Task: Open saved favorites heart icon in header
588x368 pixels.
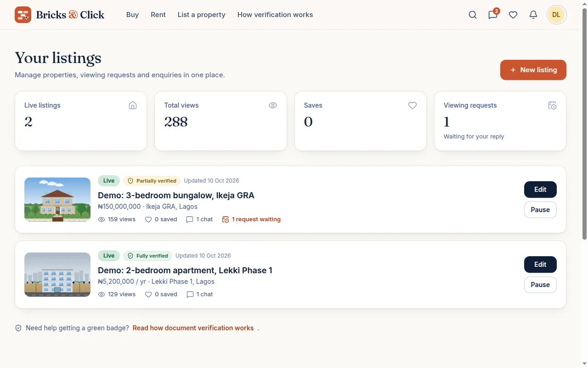Action: (x=513, y=15)
